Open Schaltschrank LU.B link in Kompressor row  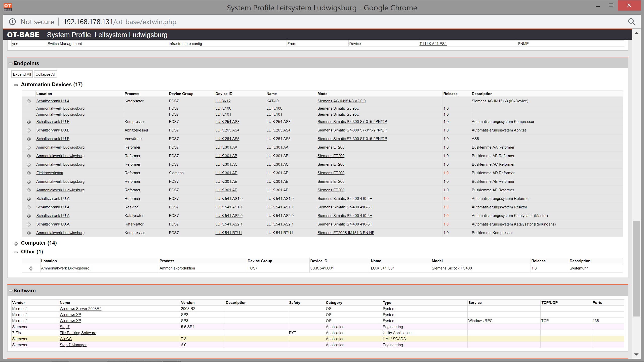coord(53,122)
